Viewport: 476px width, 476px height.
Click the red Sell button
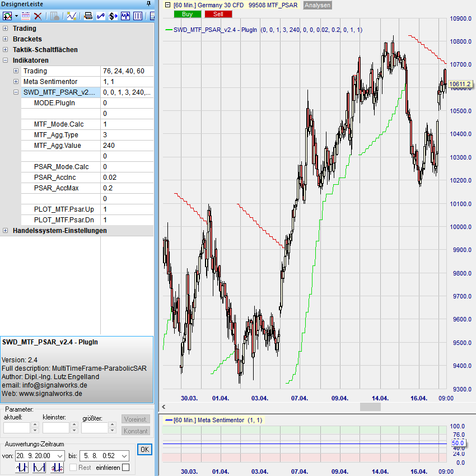tap(218, 14)
